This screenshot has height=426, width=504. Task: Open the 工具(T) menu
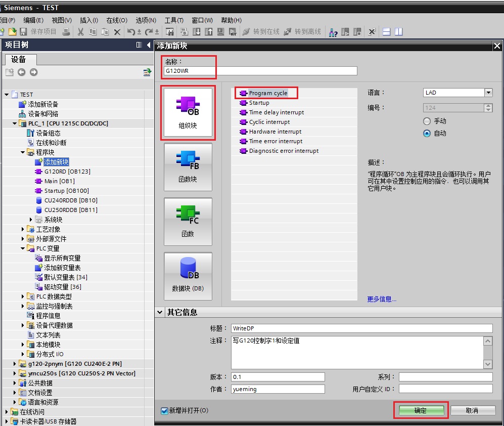[174, 20]
